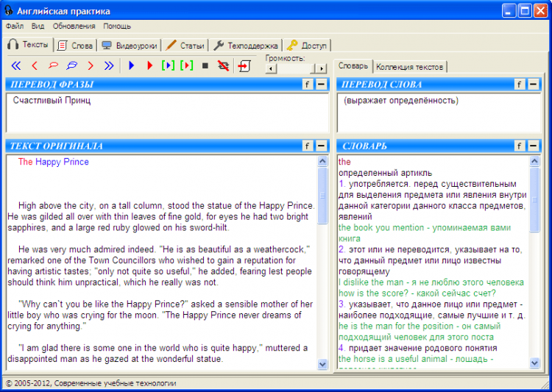Open the Помощь menu
The width and height of the screenshot is (552, 392).
click(x=117, y=26)
